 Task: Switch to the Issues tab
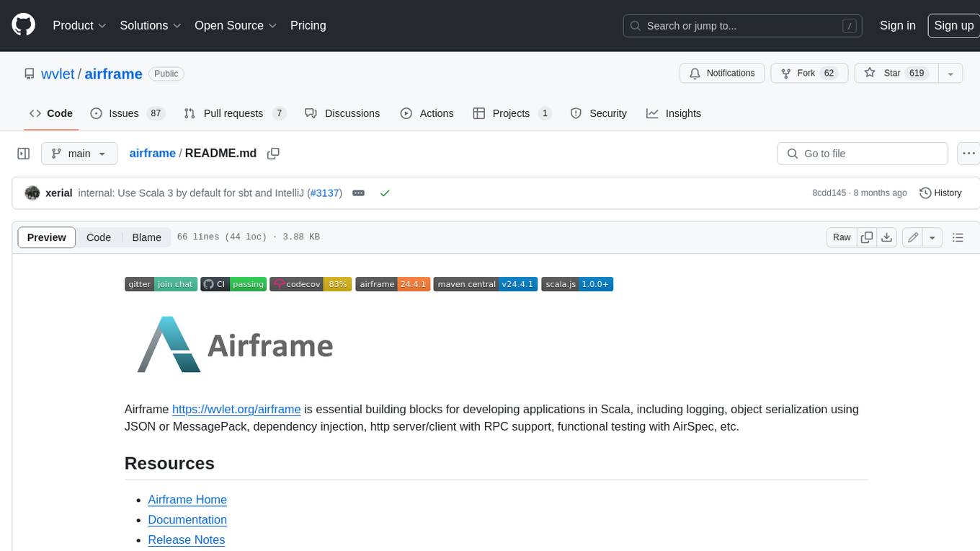pos(127,113)
